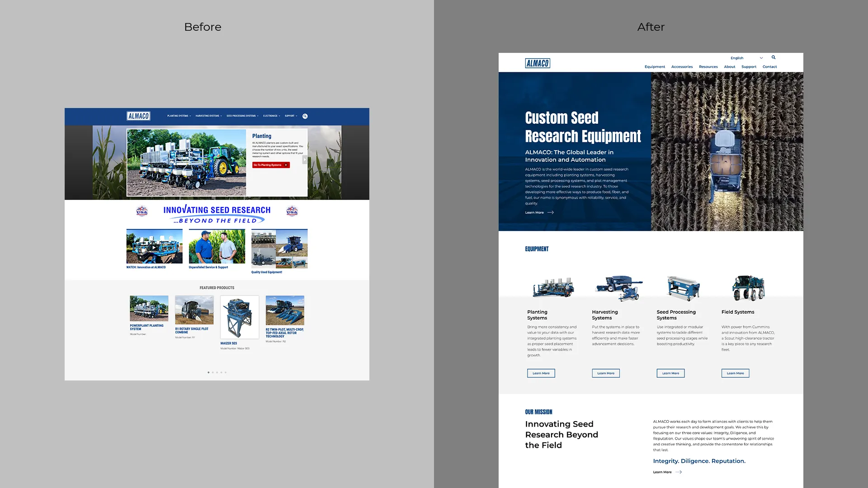Click the Innovating Seed Research Beyond the Field heading
Image resolution: width=868 pixels, height=488 pixels.
(561, 435)
